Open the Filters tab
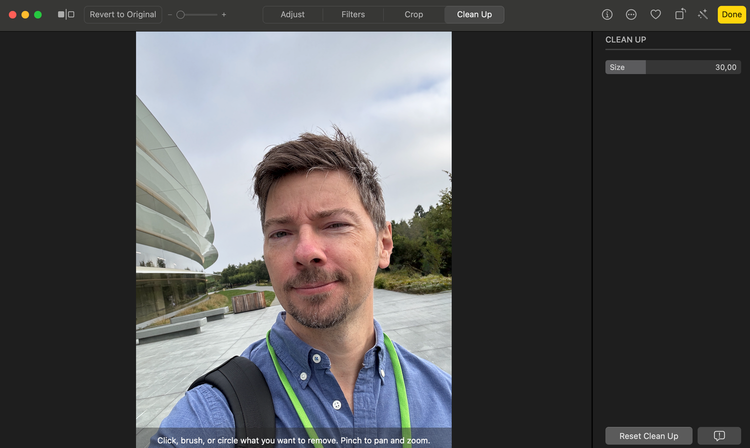750x448 pixels. (x=353, y=15)
